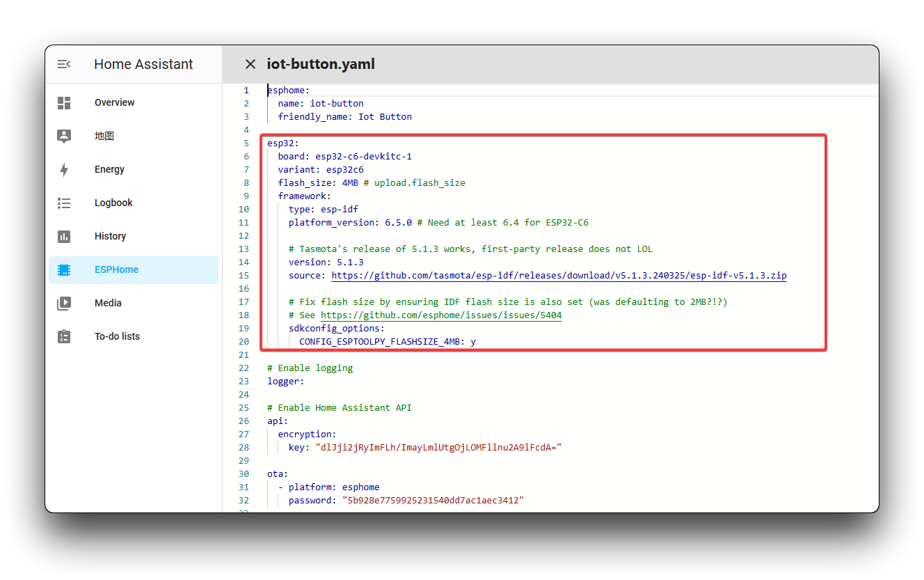Viewport: 924px width, 580px height.
Task: Click line number 5 in the gutter
Action: pos(246,143)
